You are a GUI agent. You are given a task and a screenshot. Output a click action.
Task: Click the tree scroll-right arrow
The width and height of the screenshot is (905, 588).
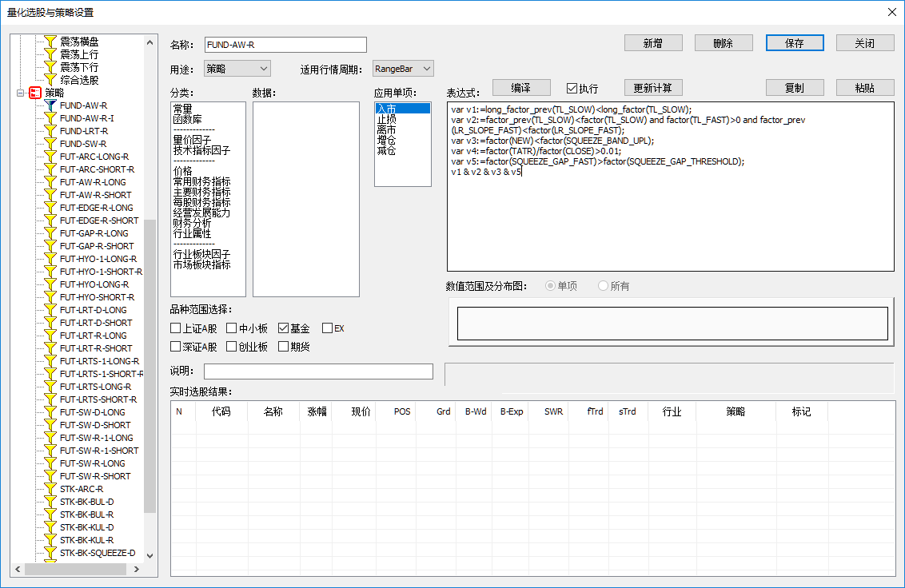[137, 569]
